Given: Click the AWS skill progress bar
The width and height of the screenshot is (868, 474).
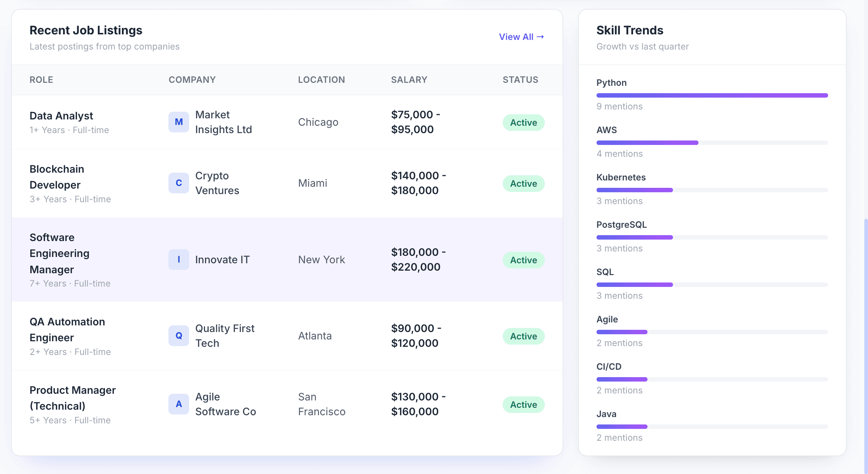Looking at the screenshot, I should tap(712, 143).
